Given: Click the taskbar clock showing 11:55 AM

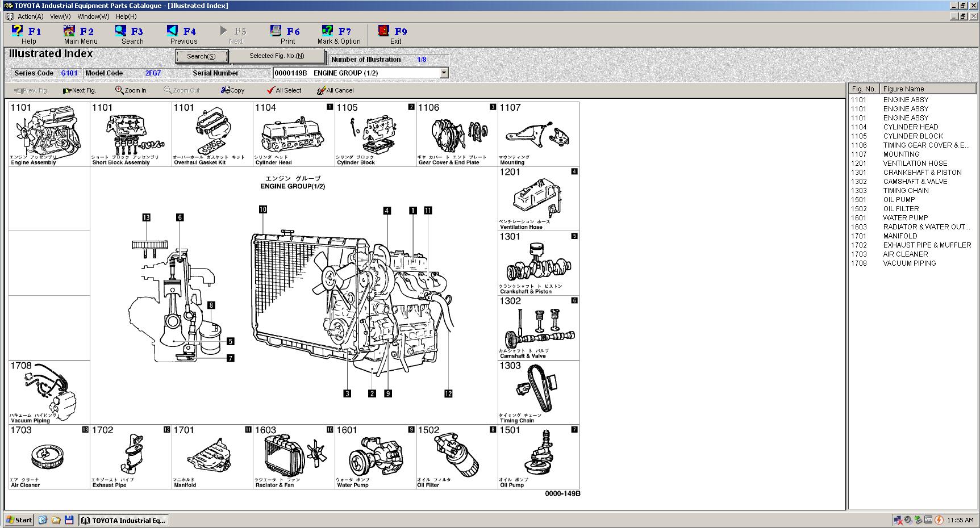Looking at the screenshot, I should (960, 520).
